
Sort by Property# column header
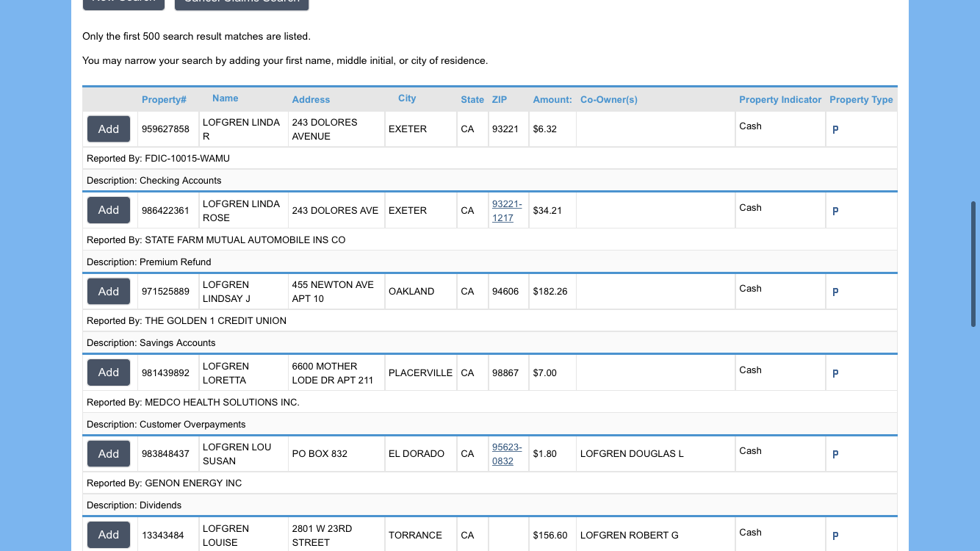pyautogui.click(x=164, y=99)
